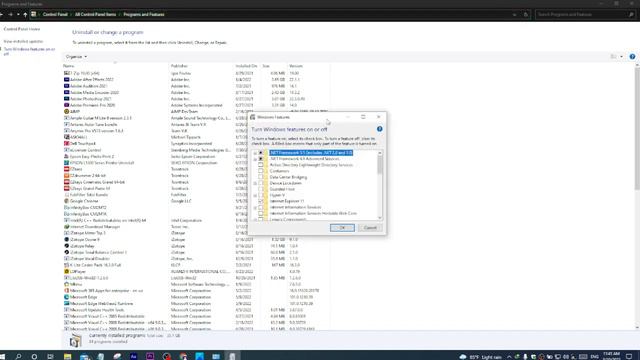640x360 pixels.
Task: Click the programs list vertical scrollbar
Action: pyautogui.click(x=637, y=128)
